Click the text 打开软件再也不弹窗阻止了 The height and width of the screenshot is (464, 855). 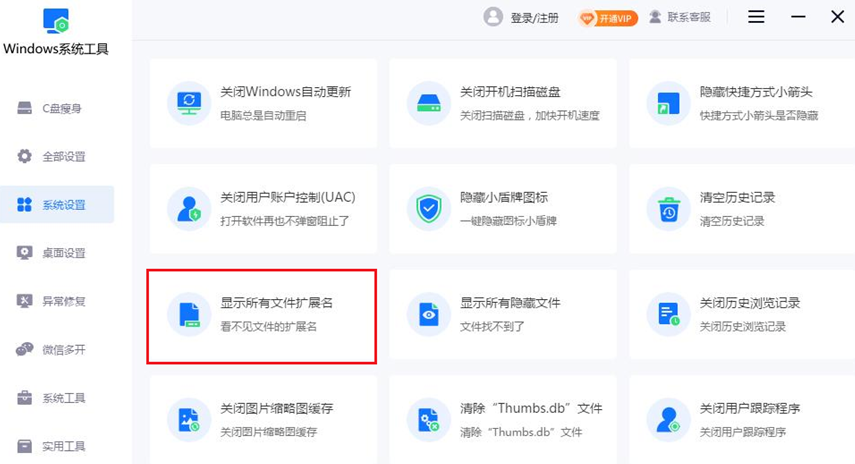(x=285, y=221)
